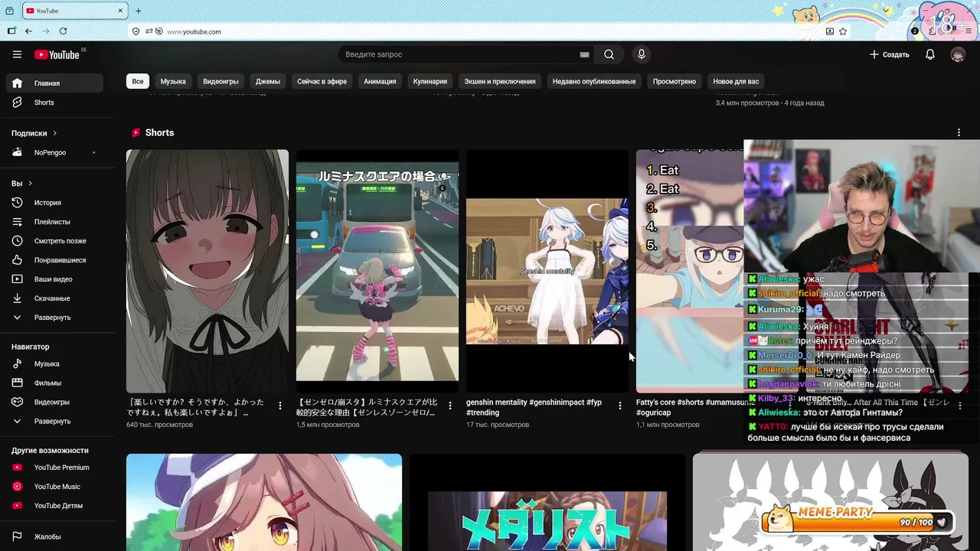Play the Fatty's core short thumbnail

[x=690, y=271]
